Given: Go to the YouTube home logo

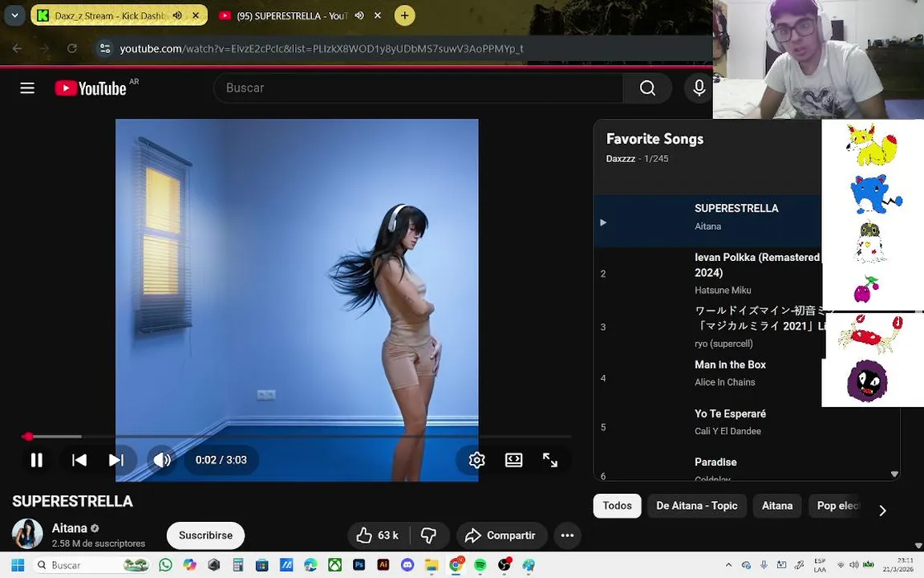Looking at the screenshot, I should click(x=91, y=88).
